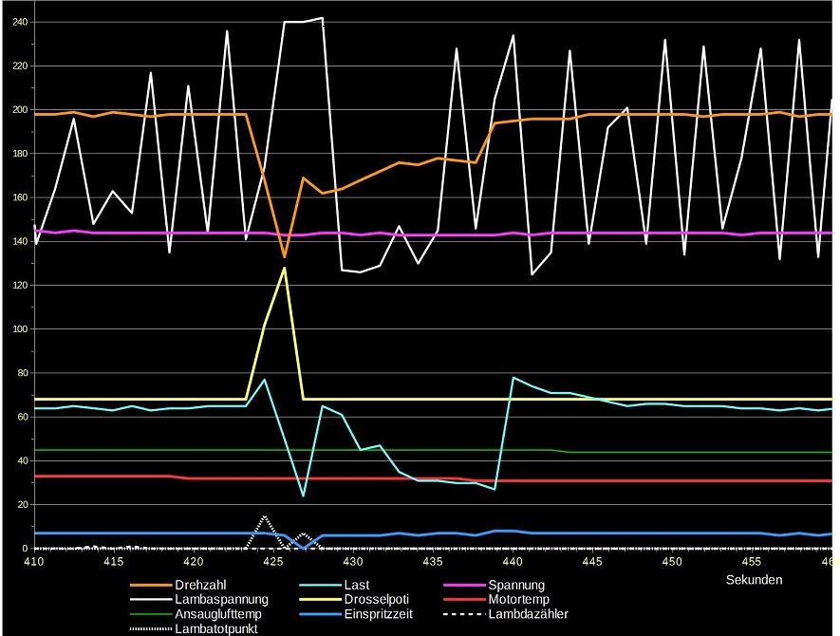840x636 pixels.
Task: Click the Sekunden x-axis title
Action: point(754,579)
